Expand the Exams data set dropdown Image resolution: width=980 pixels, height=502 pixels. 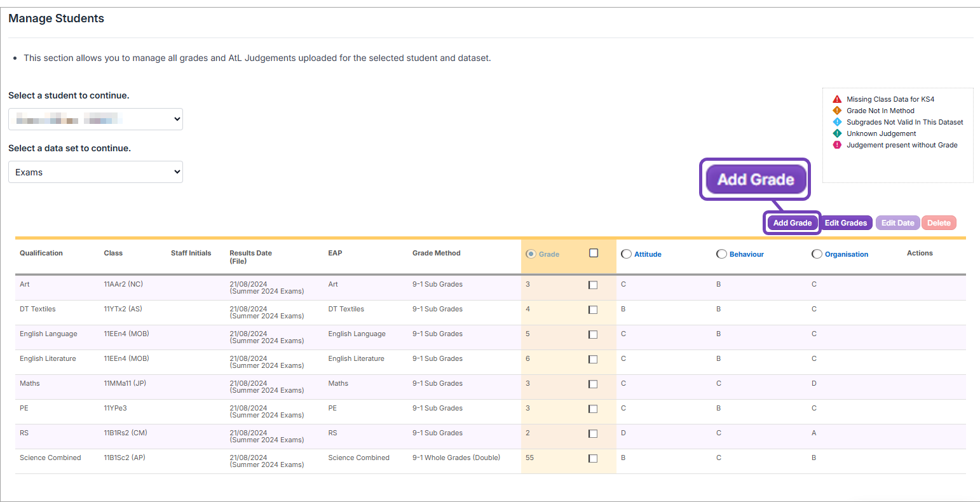95,172
